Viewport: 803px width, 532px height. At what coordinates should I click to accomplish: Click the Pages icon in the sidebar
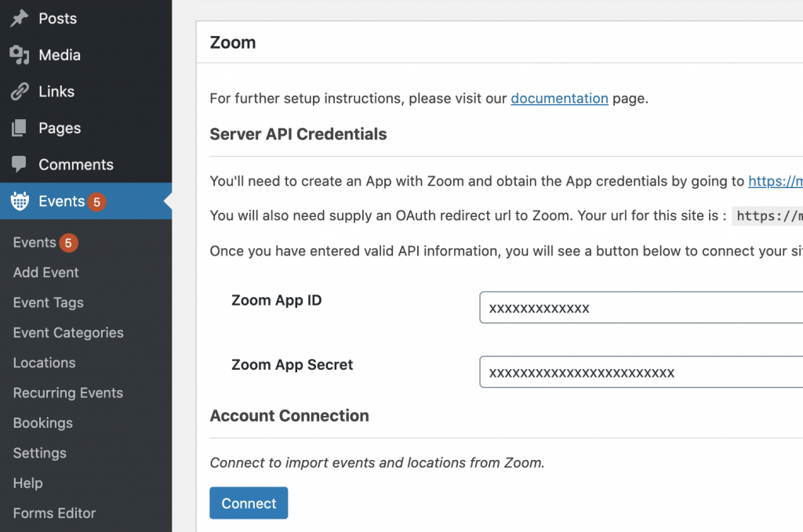point(20,128)
